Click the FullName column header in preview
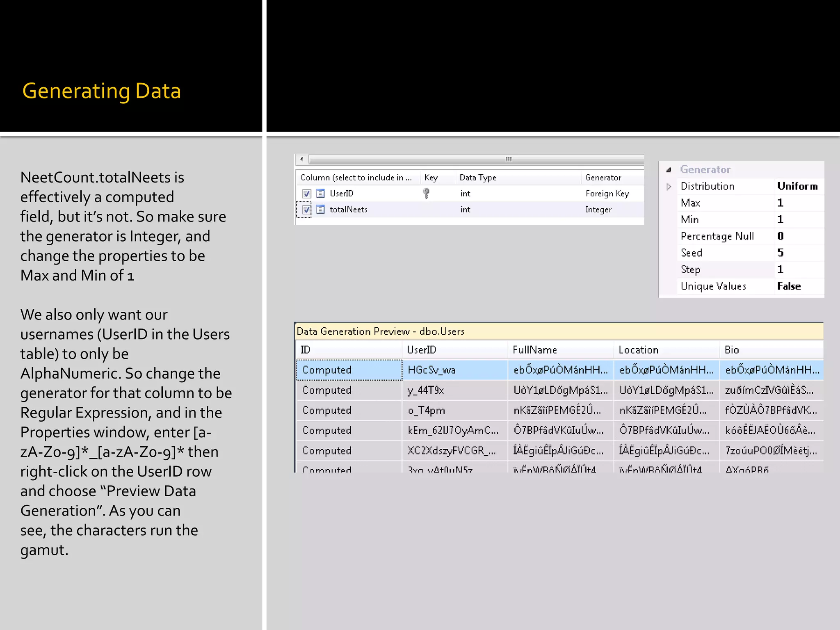Viewport: 840px width, 630px height. (x=535, y=350)
